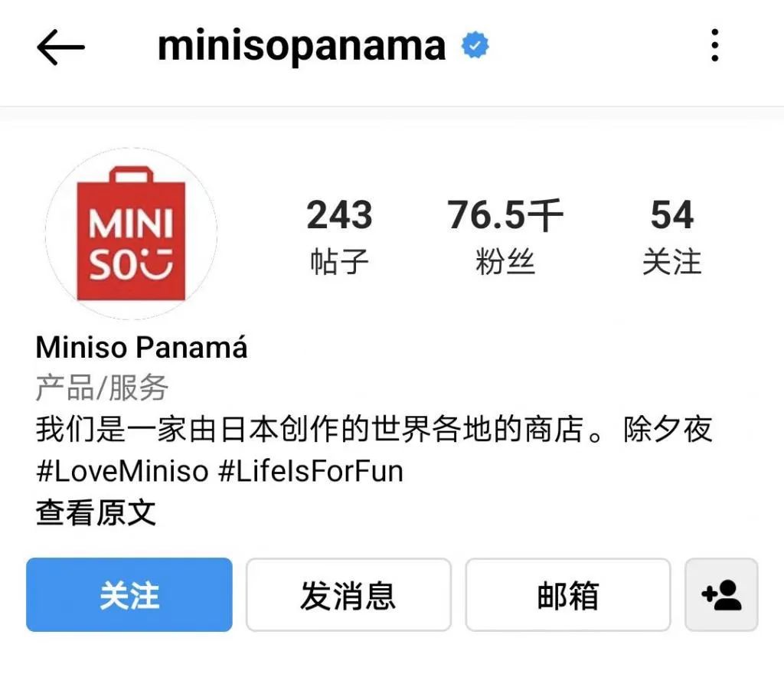This screenshot has width=784, height=674.
Task: Follow the account with blue 关注 button
Action: click(129, 594)
